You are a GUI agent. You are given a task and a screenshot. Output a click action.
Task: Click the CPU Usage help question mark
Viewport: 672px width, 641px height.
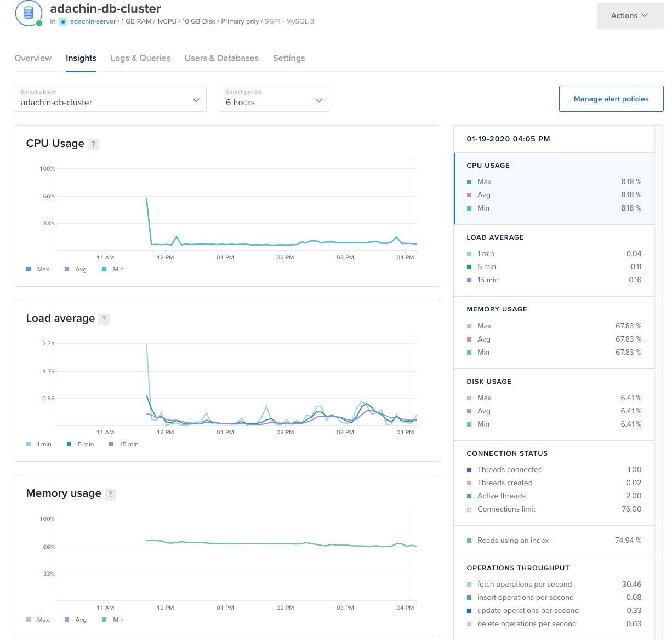point(93,144)
